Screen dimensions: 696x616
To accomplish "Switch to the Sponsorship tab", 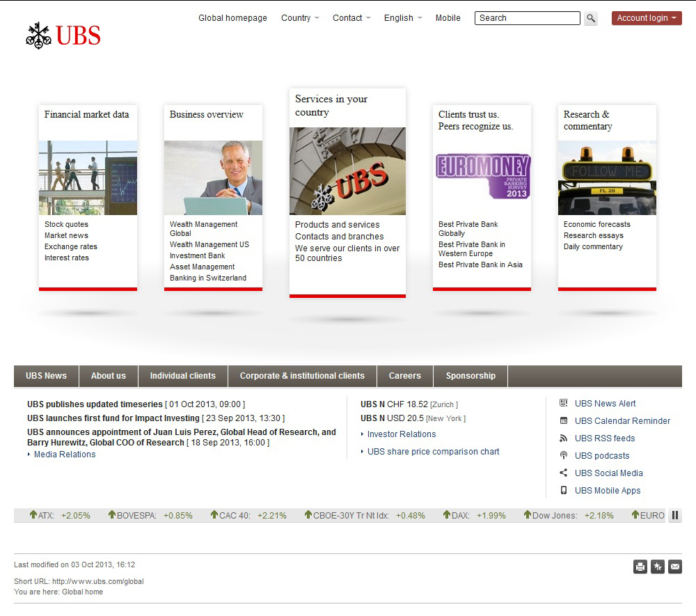I will [470, 376].
